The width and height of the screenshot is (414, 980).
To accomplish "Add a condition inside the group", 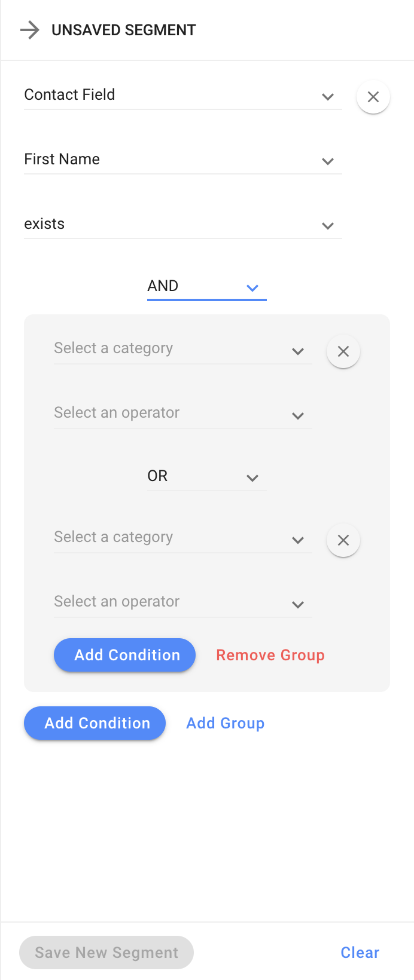I will pos(124,655).
